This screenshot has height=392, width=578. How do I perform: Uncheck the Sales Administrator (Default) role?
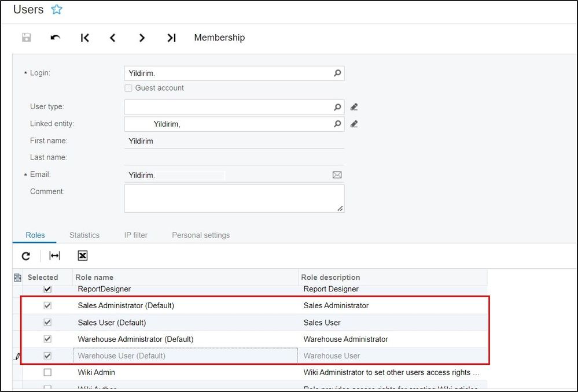point(47,305)
